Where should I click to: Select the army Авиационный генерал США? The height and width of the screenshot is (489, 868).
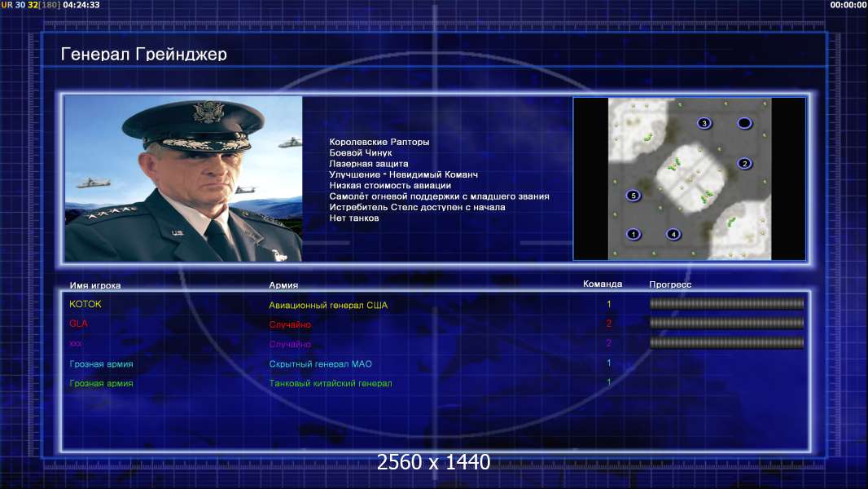pos(328,305)
